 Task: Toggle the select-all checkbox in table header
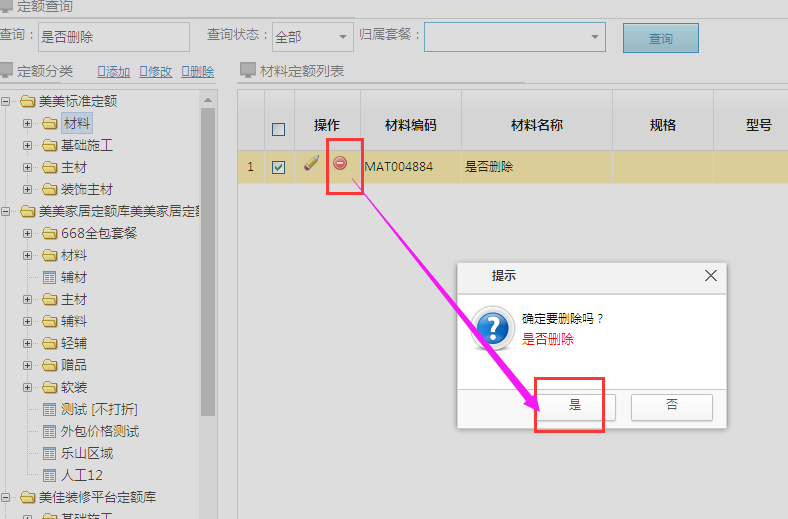[279, 128]
